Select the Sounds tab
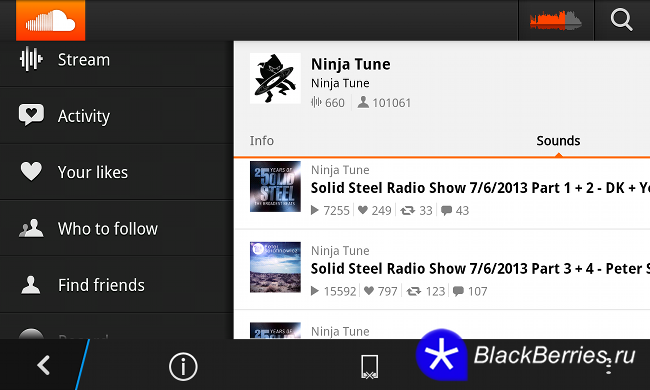 (558, 140)
